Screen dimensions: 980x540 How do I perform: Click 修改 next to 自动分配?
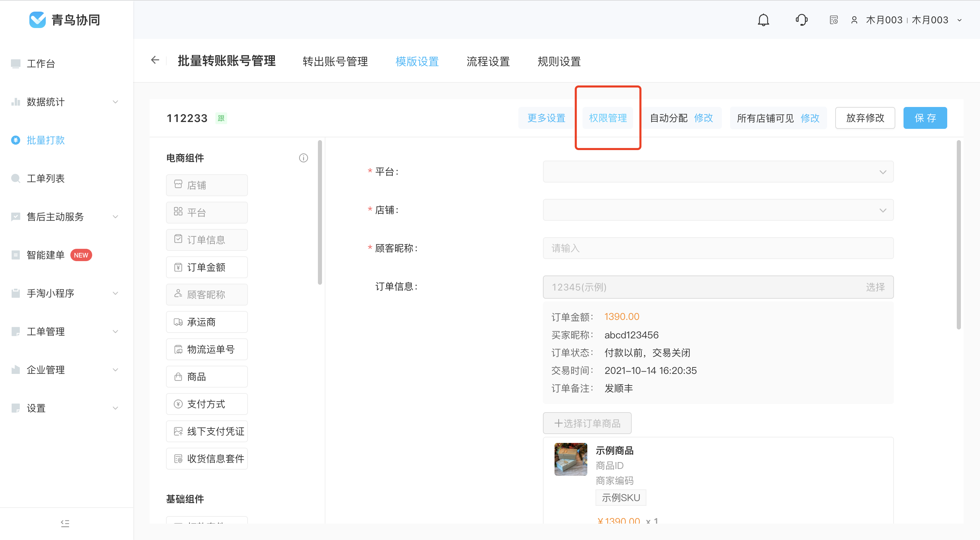point(703,118)
